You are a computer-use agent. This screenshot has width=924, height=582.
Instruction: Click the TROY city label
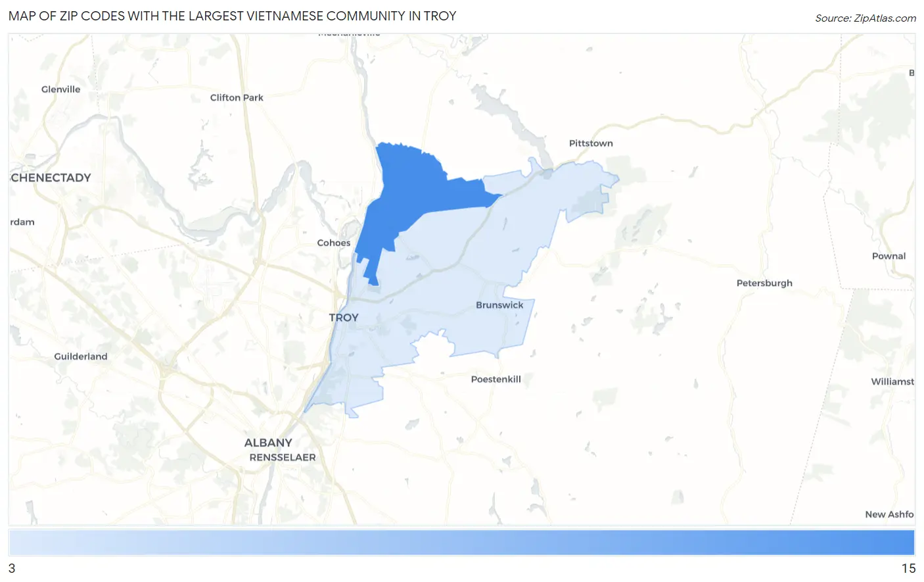point(344,318)
